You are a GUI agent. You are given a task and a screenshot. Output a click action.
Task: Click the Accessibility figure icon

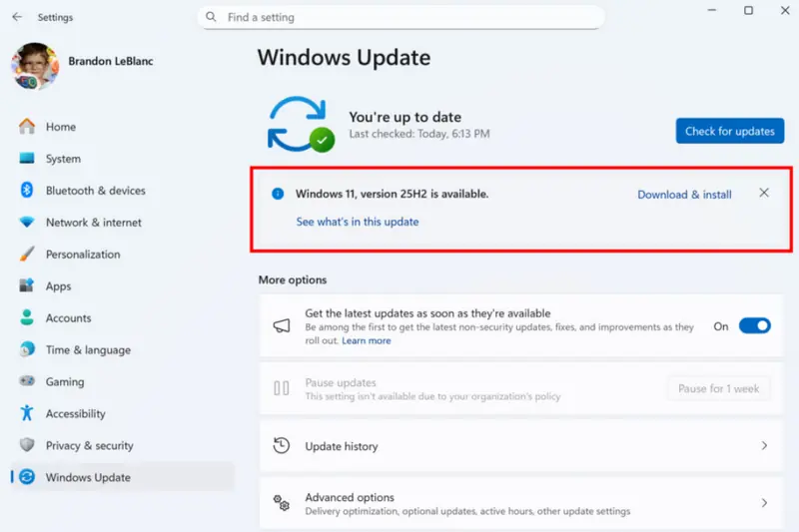point(27,414)
